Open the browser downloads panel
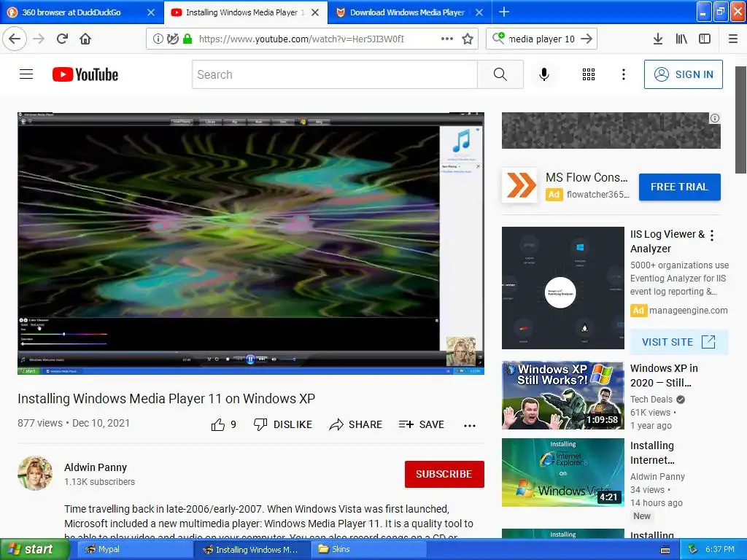Viewport: 747px width, 560px height. [657, 39]
